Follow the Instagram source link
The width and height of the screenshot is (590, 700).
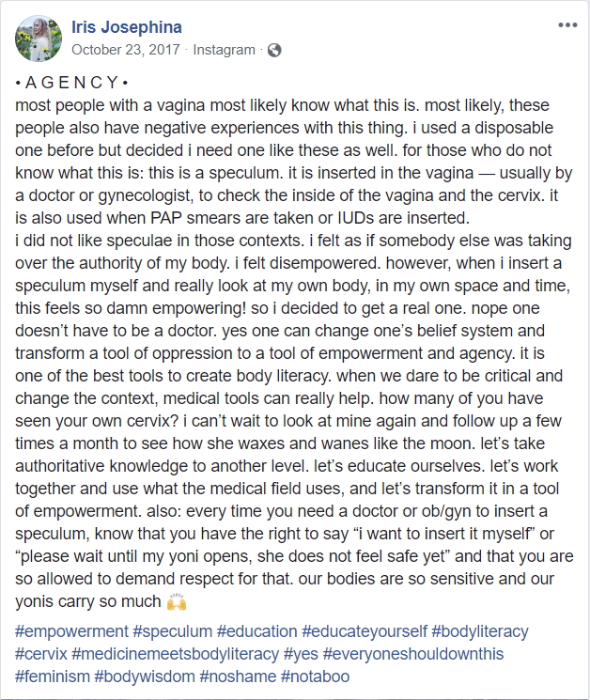224,50
